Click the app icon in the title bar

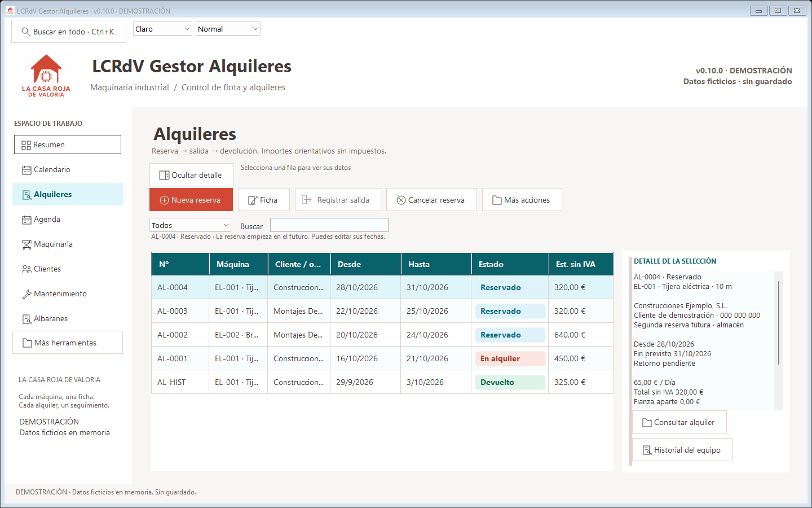[x=10, y=11]
